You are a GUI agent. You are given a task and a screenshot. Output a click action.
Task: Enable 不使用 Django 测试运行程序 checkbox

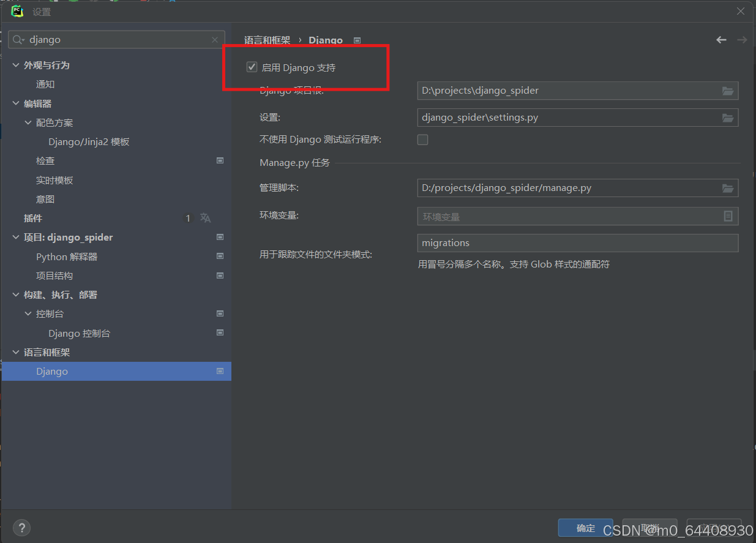point(422,140)
